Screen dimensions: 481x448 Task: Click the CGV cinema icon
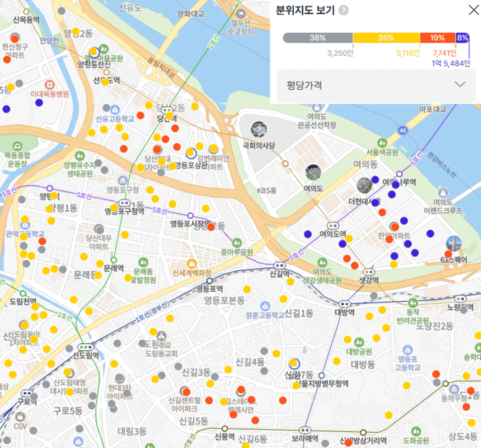[20, 416]
